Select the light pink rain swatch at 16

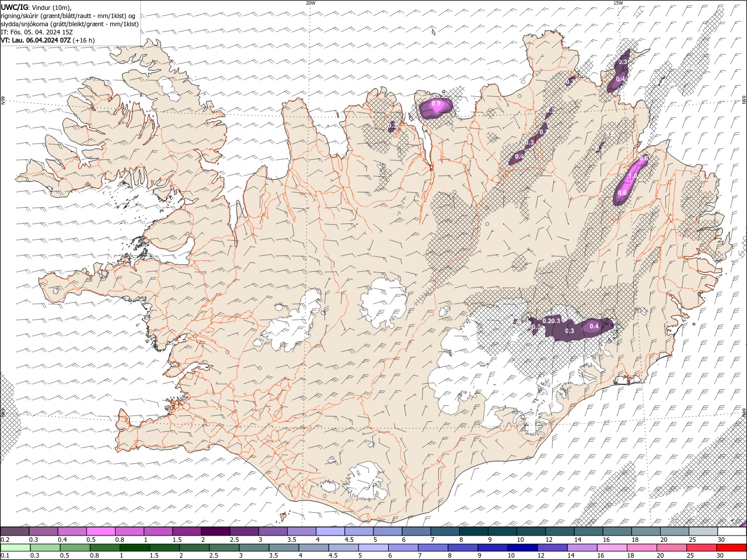pos(612,548)
